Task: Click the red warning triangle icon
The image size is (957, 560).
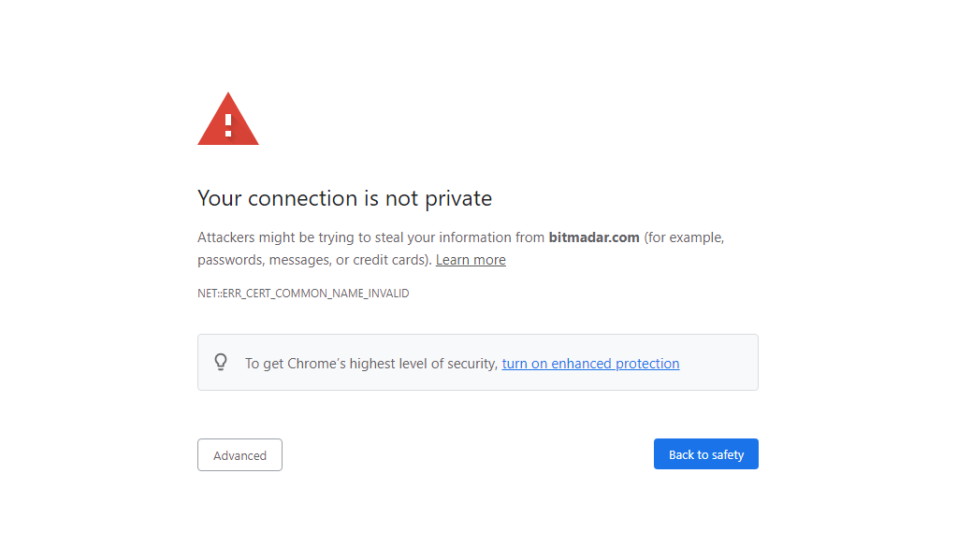Action: tap(228, 119)
